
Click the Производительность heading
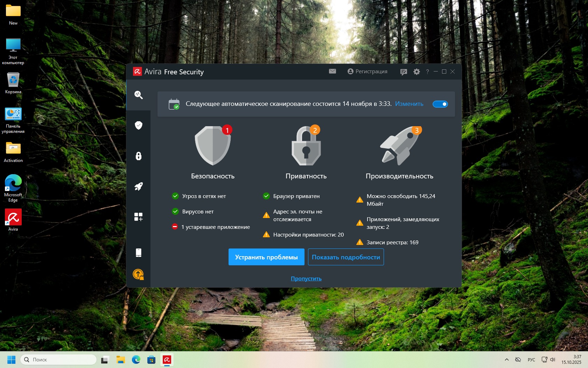point(400,176)
